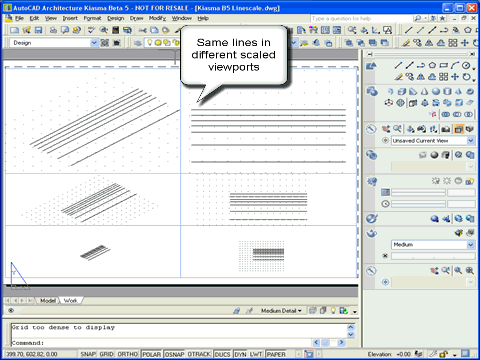Select the Circle tool in dashboard panel

click(x=466, y=65)
